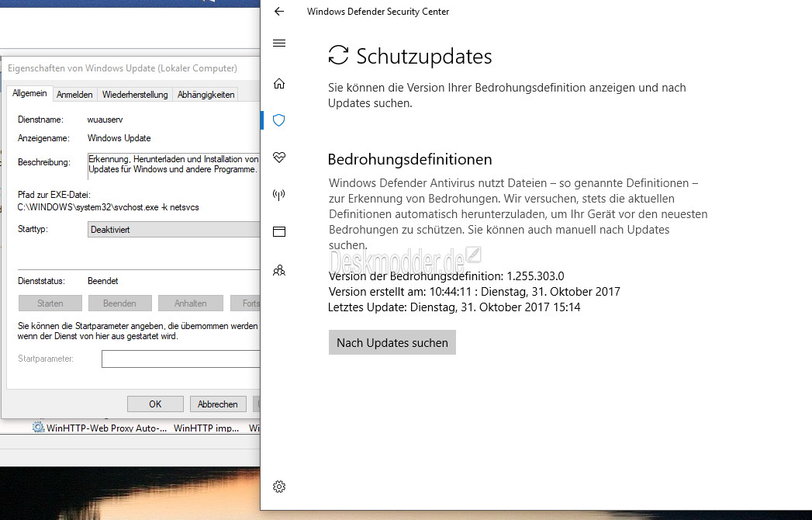The height and width of the screenshot is (520, 812).
Task: Go back in Windows Defender Security Center
Action: [x=279, y=12]
